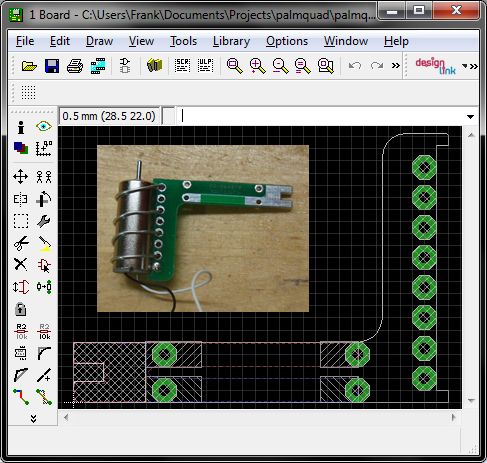This screenshot has height=463, width=487.
Task: Click the Mirror tool icon
Action: click(x=21, y=199)
